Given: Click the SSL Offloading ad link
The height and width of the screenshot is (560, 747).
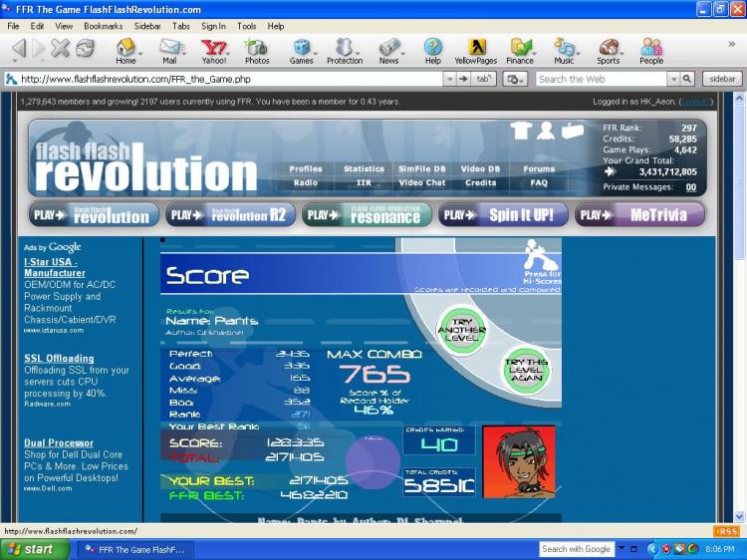Looking at the screenshot, I should click(x=59, y=358).
